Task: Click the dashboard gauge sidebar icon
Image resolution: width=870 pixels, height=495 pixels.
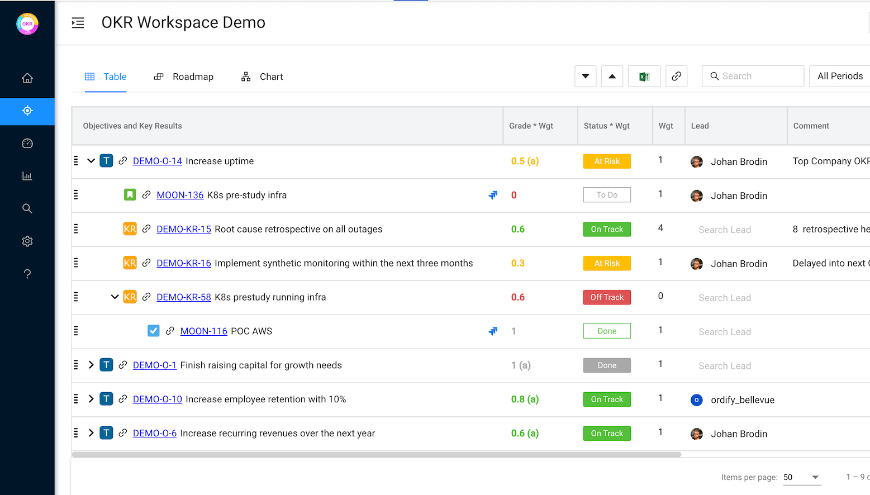Action: [x=27, y=143]
